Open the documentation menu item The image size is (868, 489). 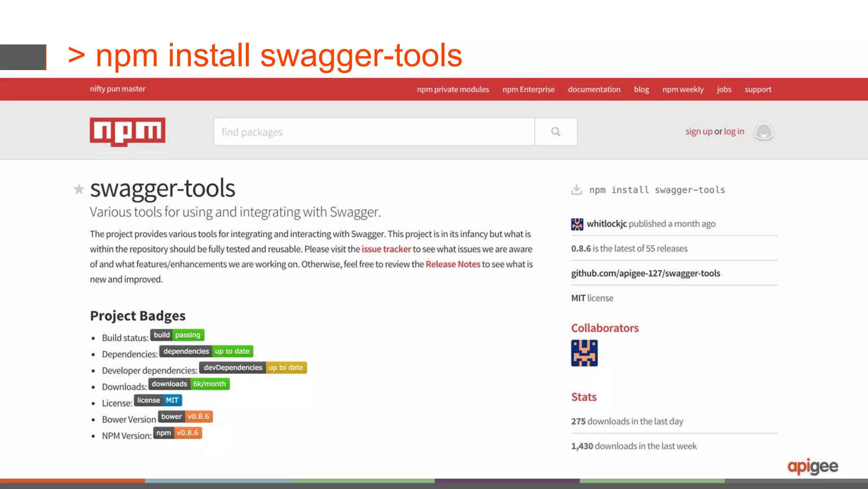pos(594,89)
